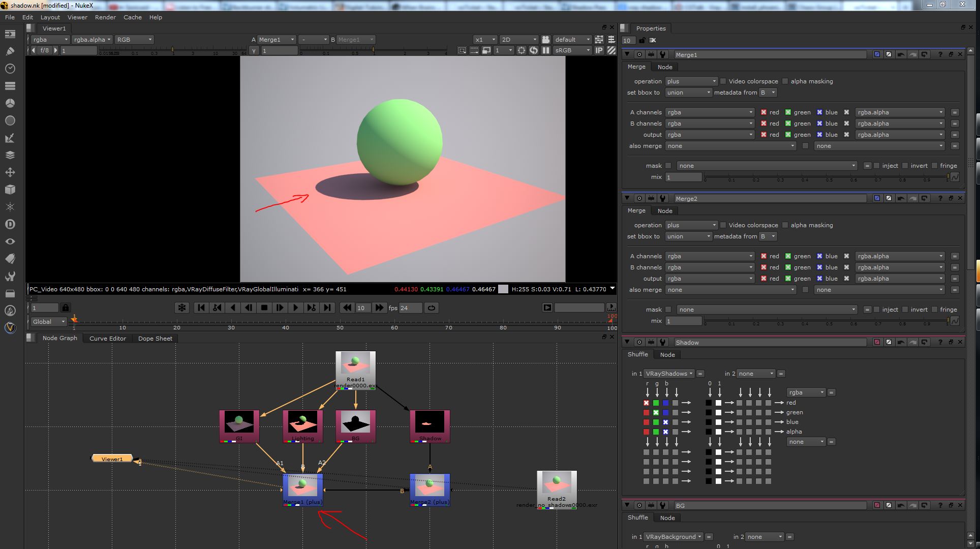Toggle green B channel on Merge1
Image resolution: width=980 pixels, height=549 pixels.
coord(788,124)
